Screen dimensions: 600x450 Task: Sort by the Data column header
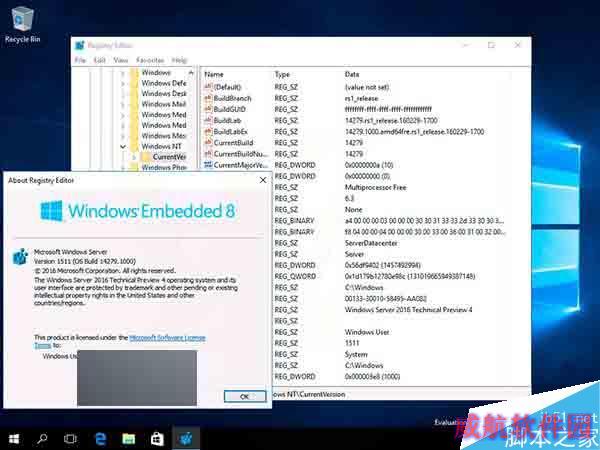click(352, 74)
